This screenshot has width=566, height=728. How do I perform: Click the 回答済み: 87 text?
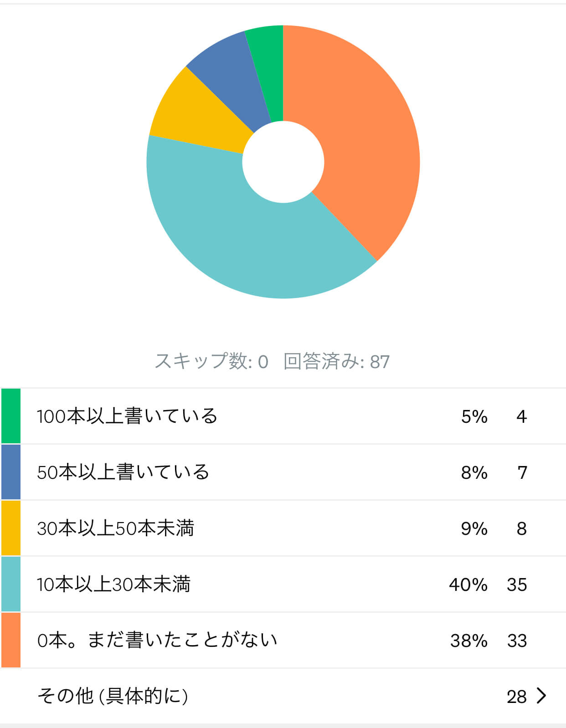tap(337, 361)
